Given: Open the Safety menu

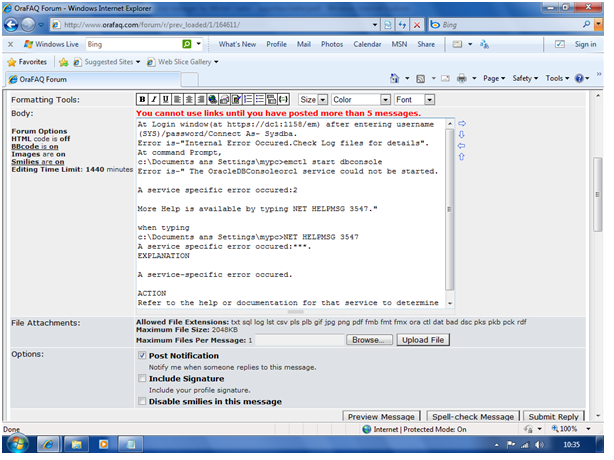Looking at the screenshot, I should (524, 78).
